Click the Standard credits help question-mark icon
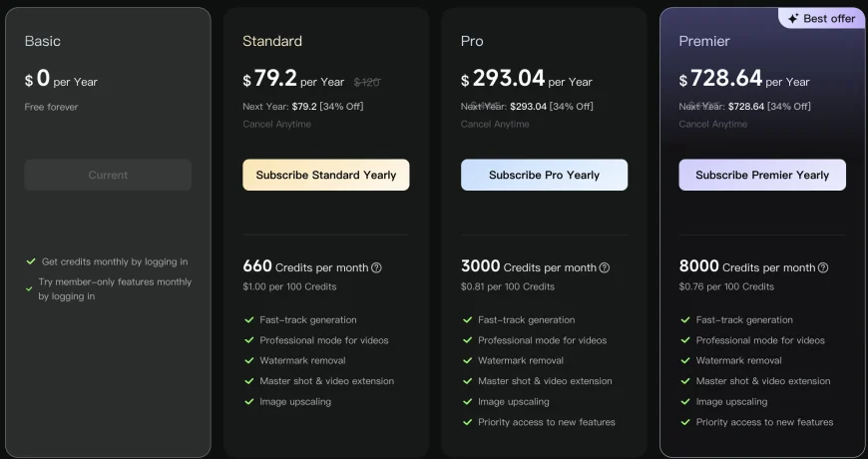Screen dimensions: 868x459 (376, 268)
